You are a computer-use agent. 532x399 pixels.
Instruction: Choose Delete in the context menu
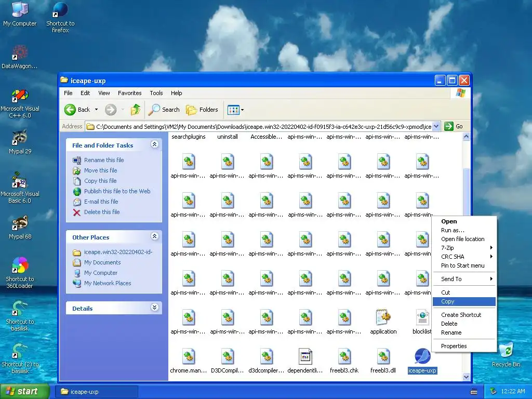464,324
